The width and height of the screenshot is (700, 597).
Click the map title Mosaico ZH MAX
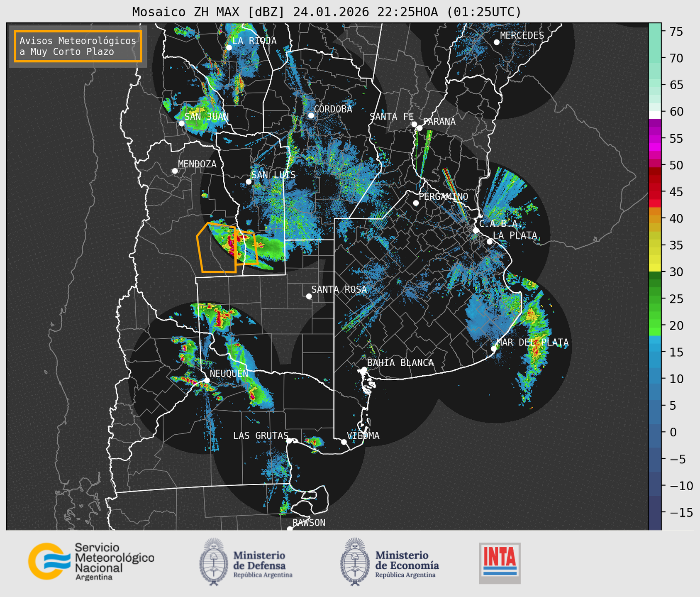(327, 12)
